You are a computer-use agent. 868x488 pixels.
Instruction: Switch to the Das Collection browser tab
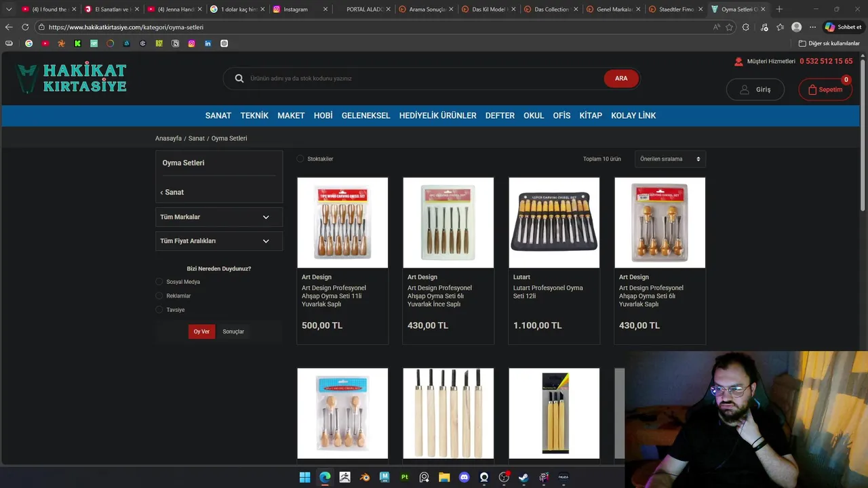pyautogui.click(x=551, y=9)
